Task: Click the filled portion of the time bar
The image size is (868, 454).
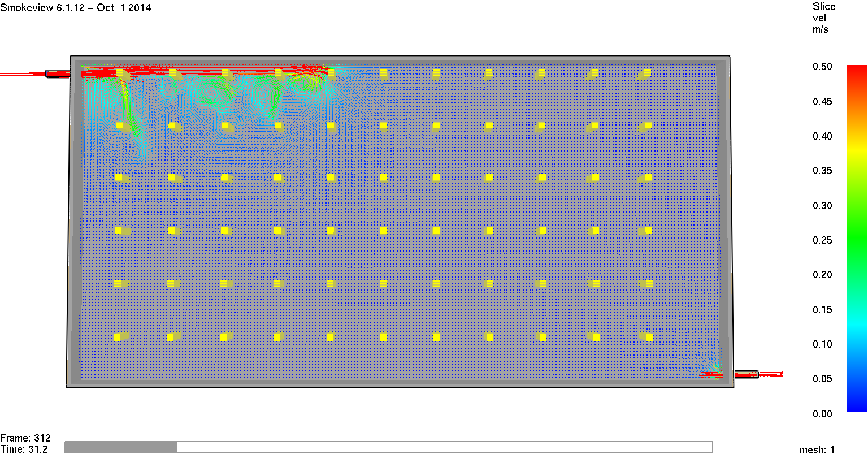Action: 121,447
